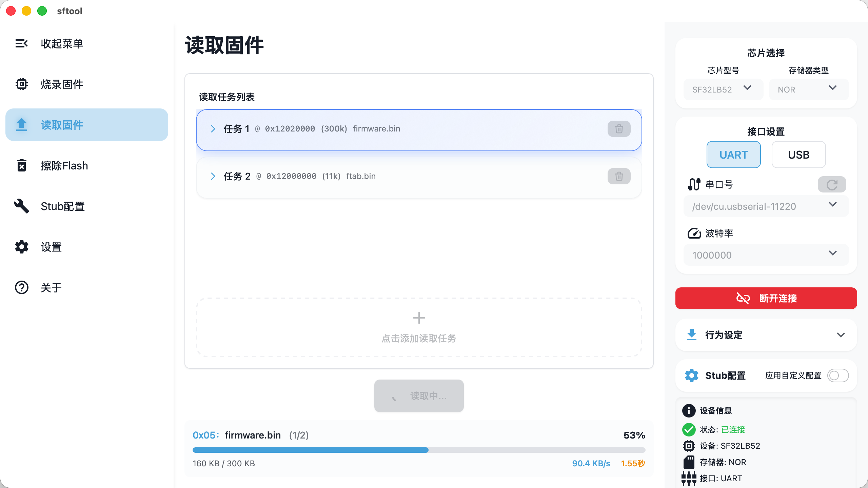
Task: Click the 读取中... button
Action: click(x=419, y=396)
